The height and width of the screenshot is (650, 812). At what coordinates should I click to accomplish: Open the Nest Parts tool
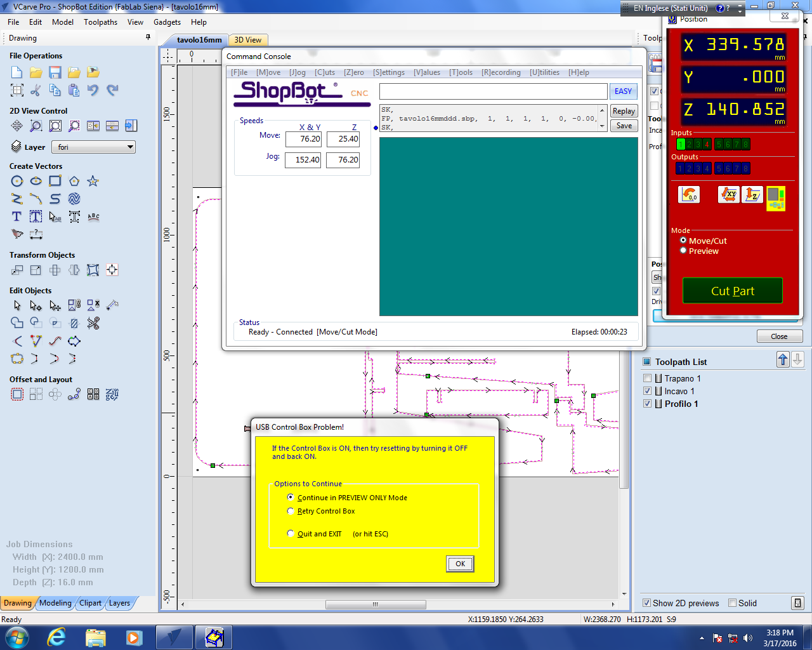tap(112, 395)
